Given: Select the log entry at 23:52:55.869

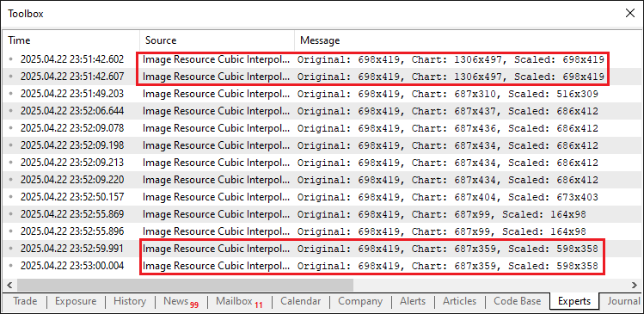Looking at the screenshot, I should 322,214.
